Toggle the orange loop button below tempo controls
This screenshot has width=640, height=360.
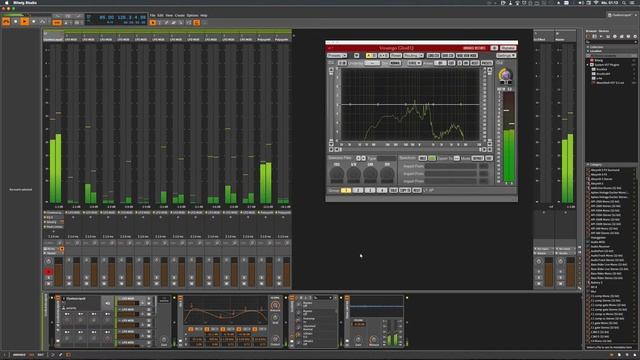(57, 23)
